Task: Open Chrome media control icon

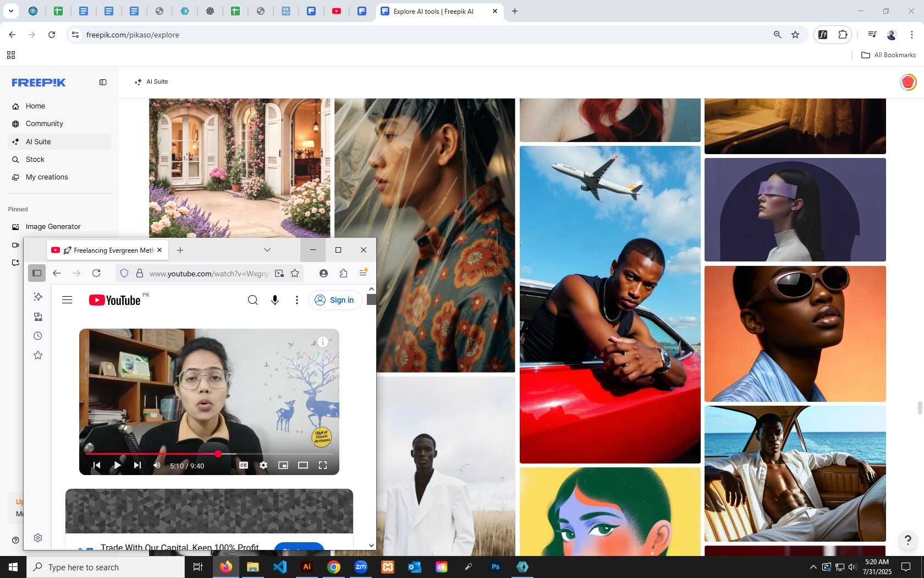Action: click(x=872, y=35)
